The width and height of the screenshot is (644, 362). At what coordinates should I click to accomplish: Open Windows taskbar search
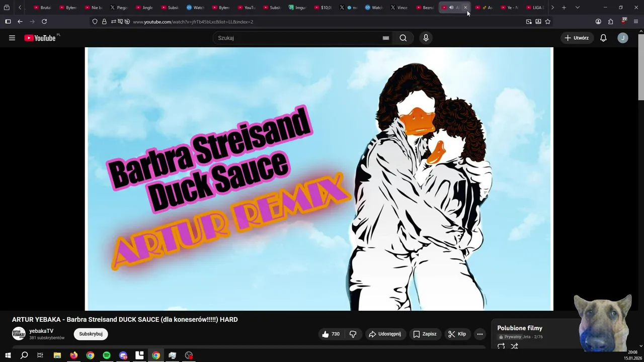[24, 355]
